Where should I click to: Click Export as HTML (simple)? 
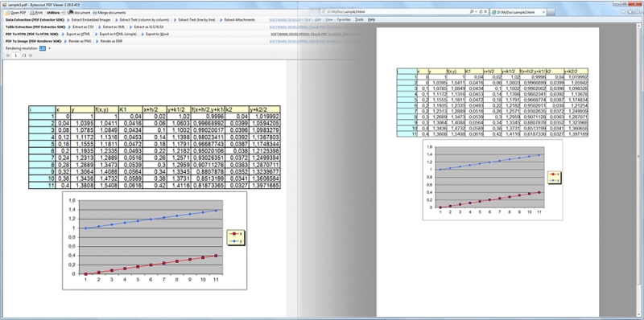[x=115, y=34]
